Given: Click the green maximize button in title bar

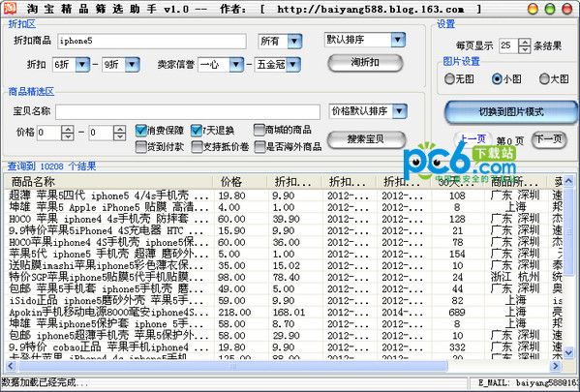Looking at the screenshot, I should click(x=550, y=9).
